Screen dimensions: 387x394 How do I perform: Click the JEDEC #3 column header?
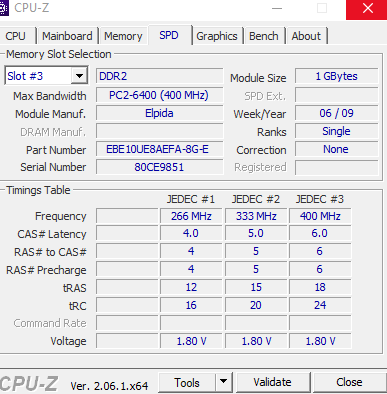(x=320, y=199)
